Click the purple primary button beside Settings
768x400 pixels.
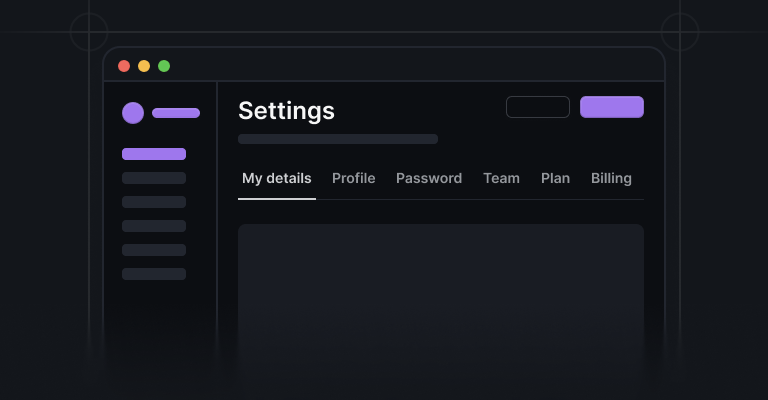(x=612, y=107)
